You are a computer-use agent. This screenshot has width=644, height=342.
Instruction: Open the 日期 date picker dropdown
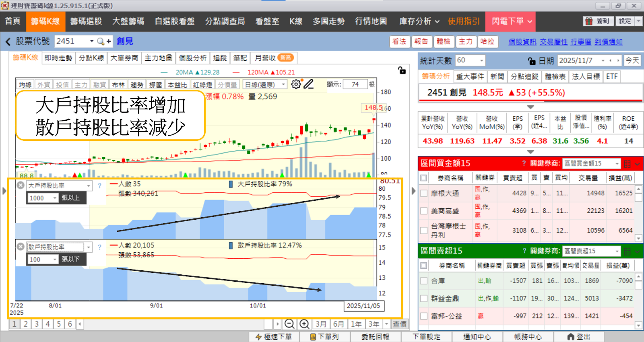[x=603, y=61]
